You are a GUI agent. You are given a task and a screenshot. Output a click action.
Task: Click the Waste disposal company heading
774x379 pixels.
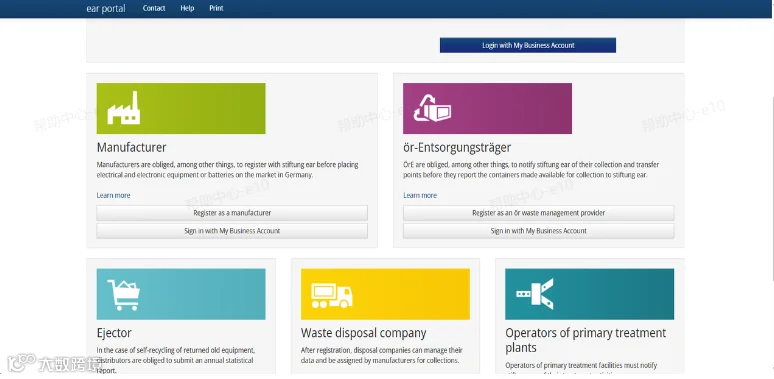coord(363,333)
